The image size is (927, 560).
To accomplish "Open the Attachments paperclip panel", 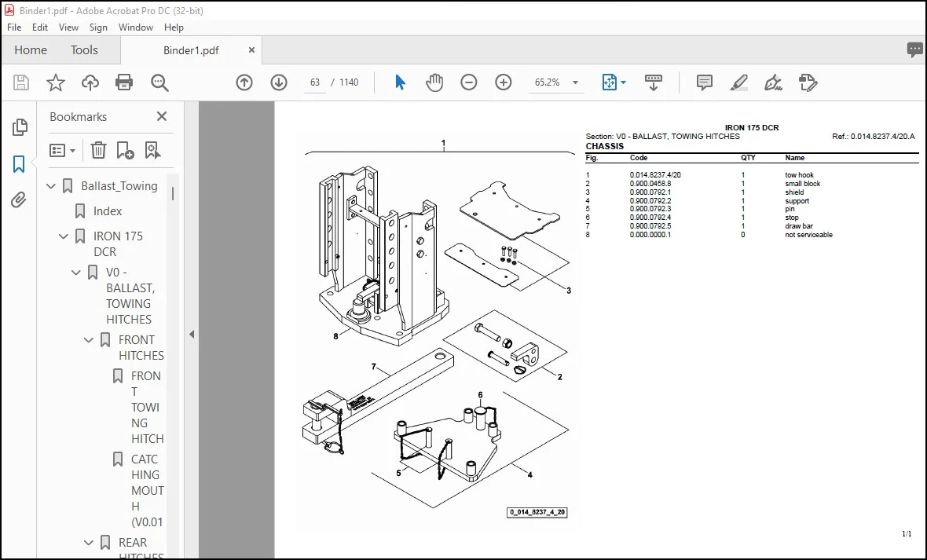I will 19,199.
